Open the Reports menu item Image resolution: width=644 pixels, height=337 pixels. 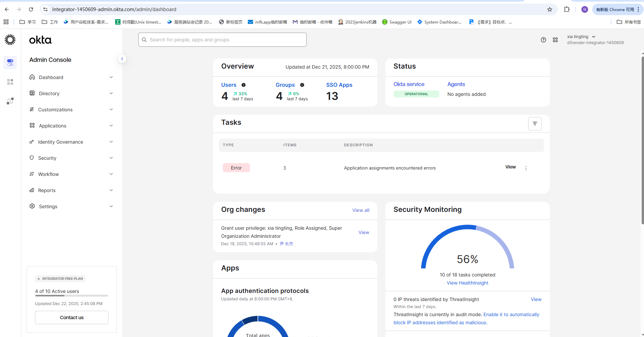point(47,190)
